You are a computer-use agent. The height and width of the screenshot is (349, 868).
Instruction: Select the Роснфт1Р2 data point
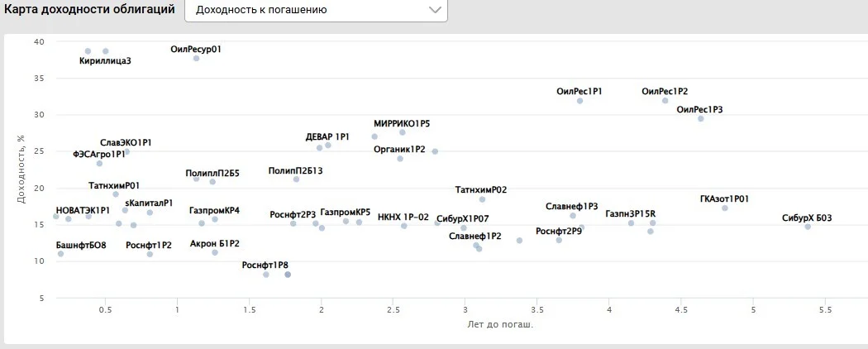click(x=150, y=254)
